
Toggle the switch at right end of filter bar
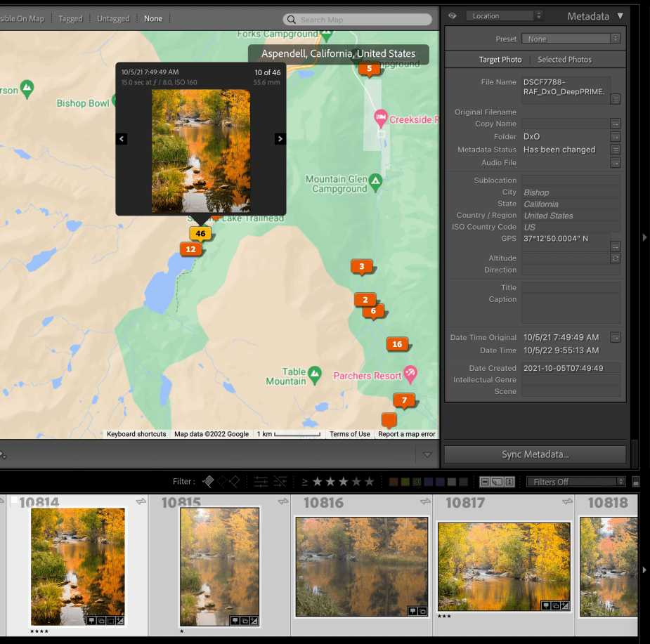(x=636, y=482)
